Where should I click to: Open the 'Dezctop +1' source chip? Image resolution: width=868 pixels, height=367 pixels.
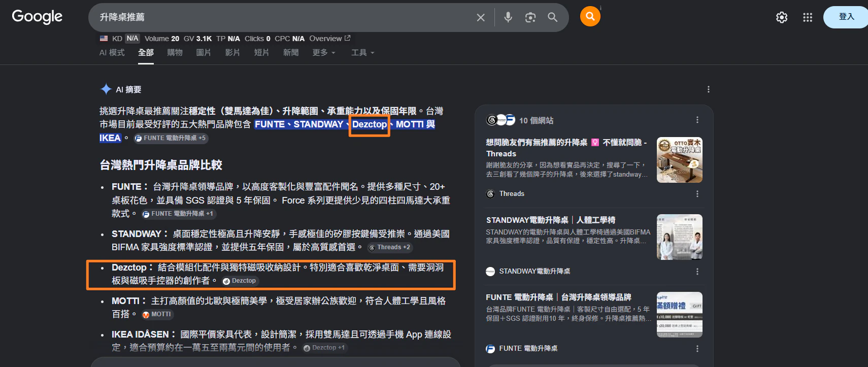(324, 348)
